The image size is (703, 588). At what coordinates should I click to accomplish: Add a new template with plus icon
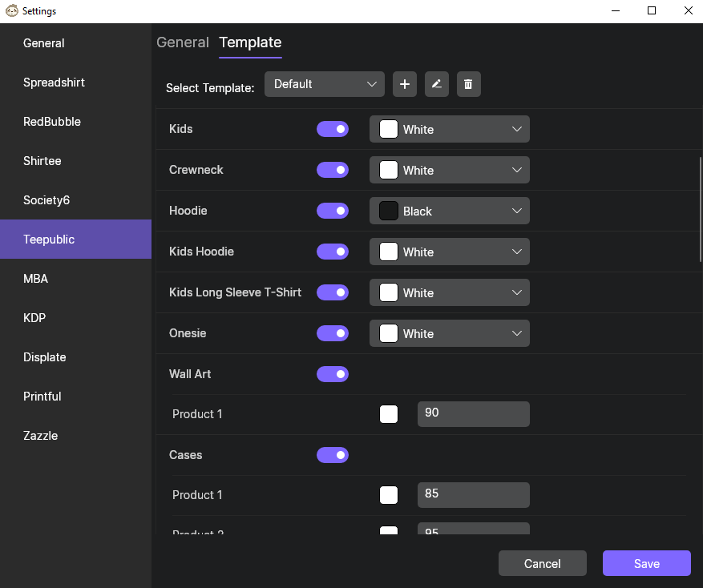(404, 84)
